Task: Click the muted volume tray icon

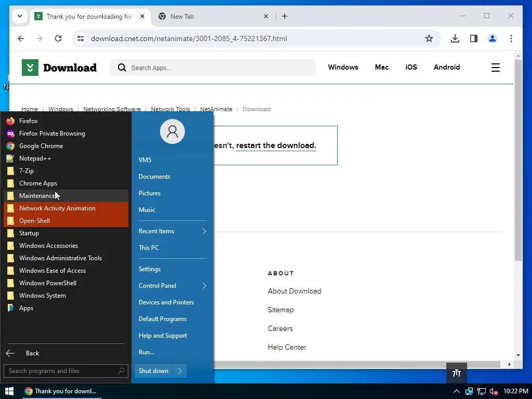Action: [x=494, y=392]
